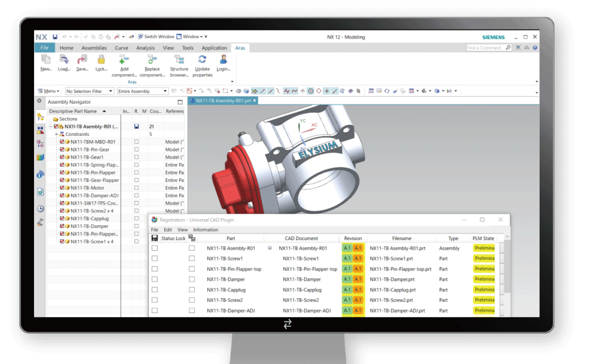Screen dimensions: 602x364
Task: Toggle the NX11-TB-Capplug red visibility checkbox
Action: pos(62,219)
